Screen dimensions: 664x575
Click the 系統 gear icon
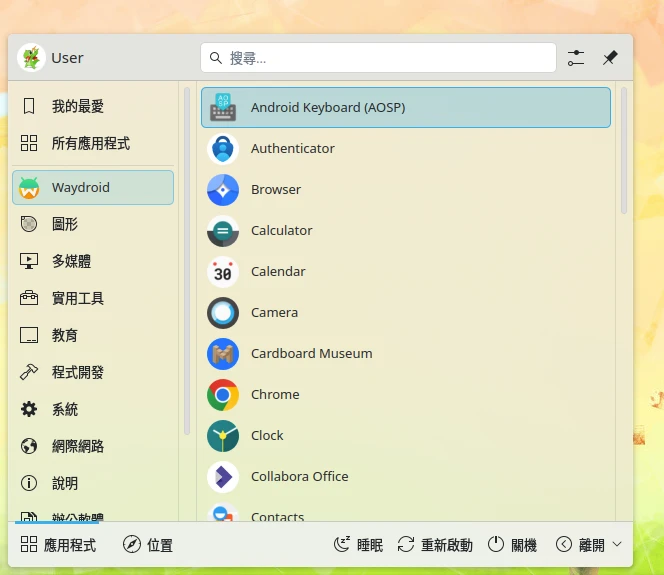coord(29,409)
